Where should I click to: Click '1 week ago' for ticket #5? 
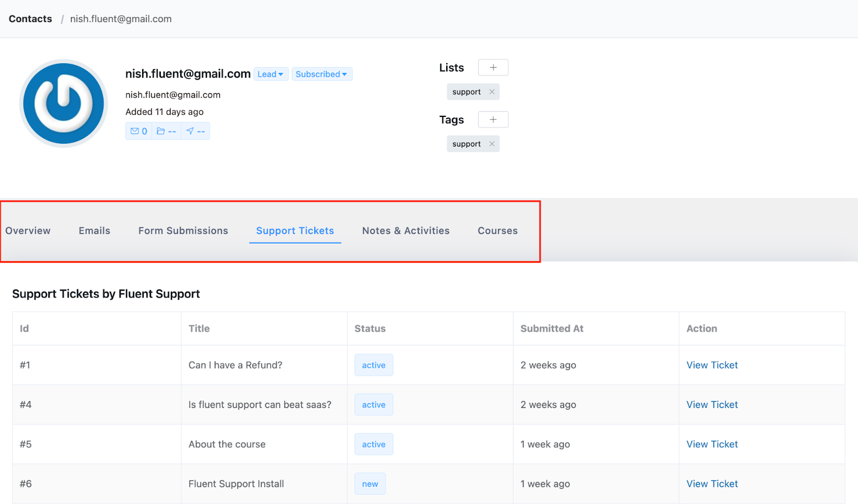[545, 444]
